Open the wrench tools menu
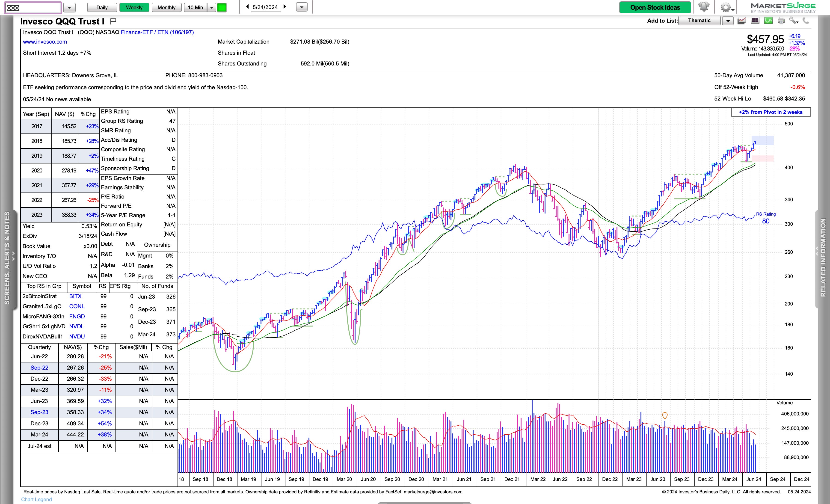The width and height of the screenshot is (830, 504). click(x=793, y=21)
